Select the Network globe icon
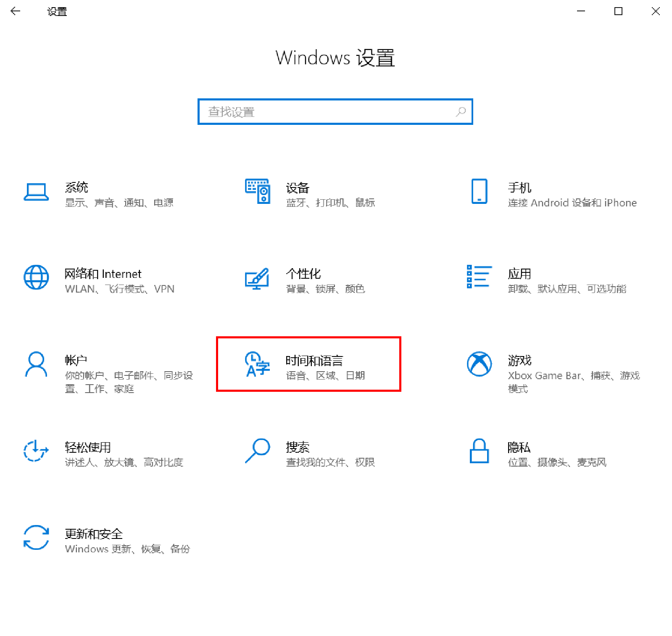 click(x=36, y=277)
